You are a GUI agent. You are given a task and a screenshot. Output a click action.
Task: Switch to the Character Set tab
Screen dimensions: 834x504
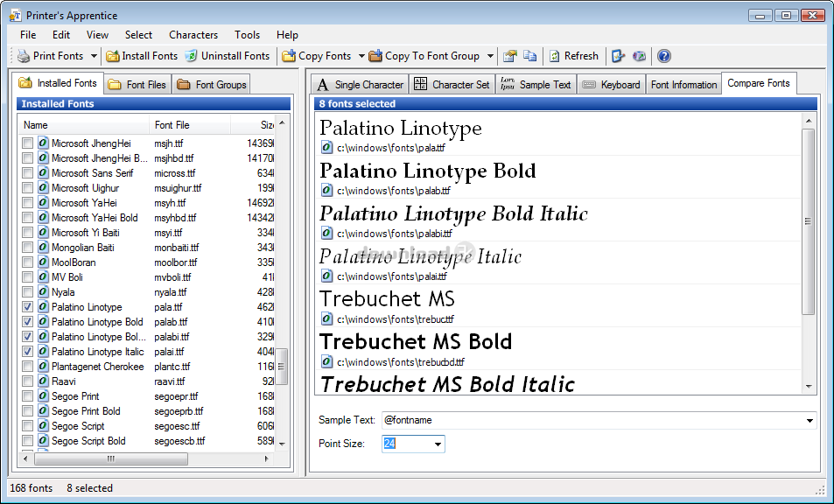[452, 85]
